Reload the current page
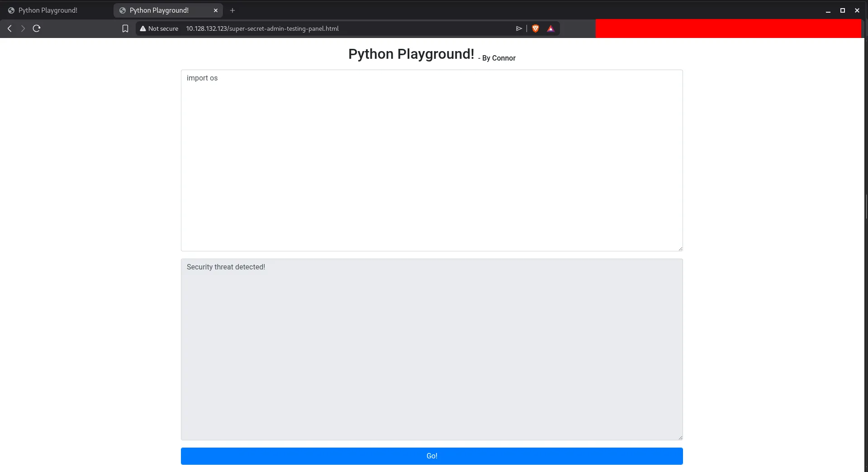 [x=37, y=28]
